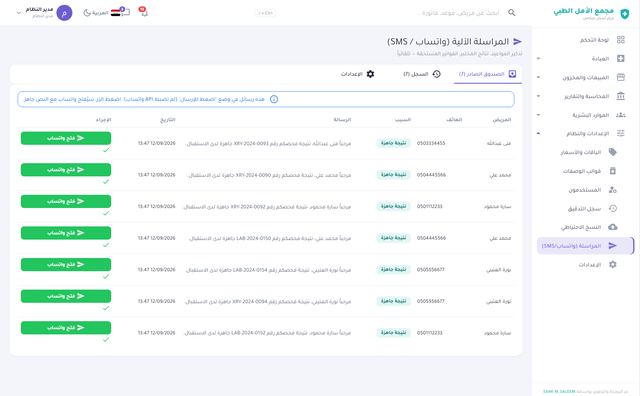Switch to السجل (7) tab
640x396 pixels.
click(x=422, y=74)
